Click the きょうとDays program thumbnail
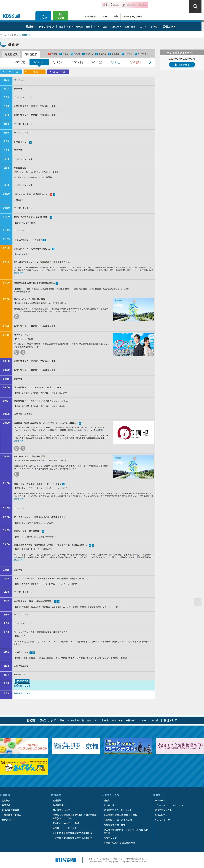This screenshot has height=868, width=204. pos(133,345)
